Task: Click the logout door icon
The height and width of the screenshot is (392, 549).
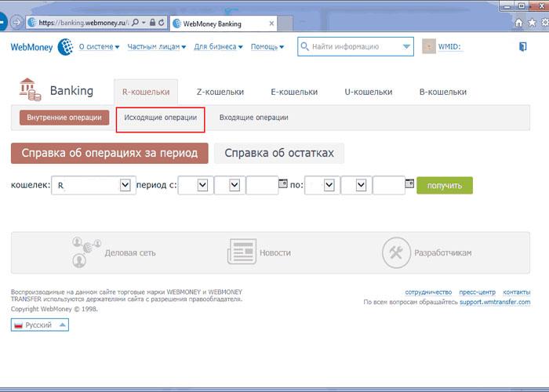Action: click(x=522, y=46)
